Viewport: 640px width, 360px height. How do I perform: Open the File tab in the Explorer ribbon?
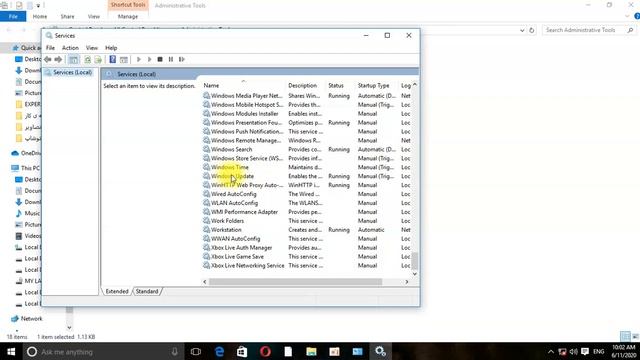tap(13, 16)
